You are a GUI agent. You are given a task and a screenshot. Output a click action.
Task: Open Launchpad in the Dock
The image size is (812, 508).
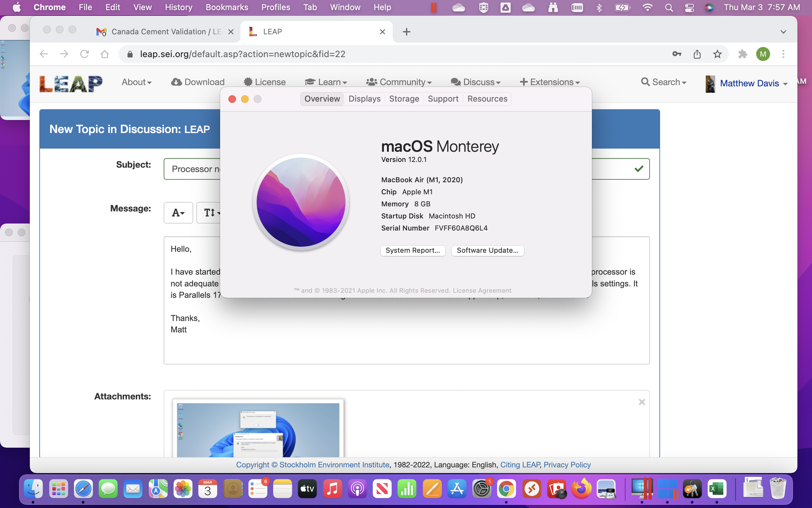click(58, 489)
